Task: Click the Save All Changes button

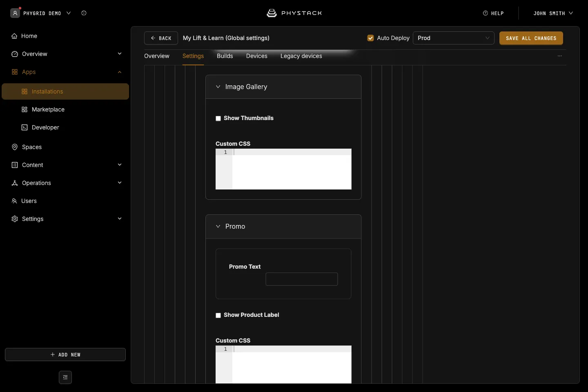Action: pos(531,38)
